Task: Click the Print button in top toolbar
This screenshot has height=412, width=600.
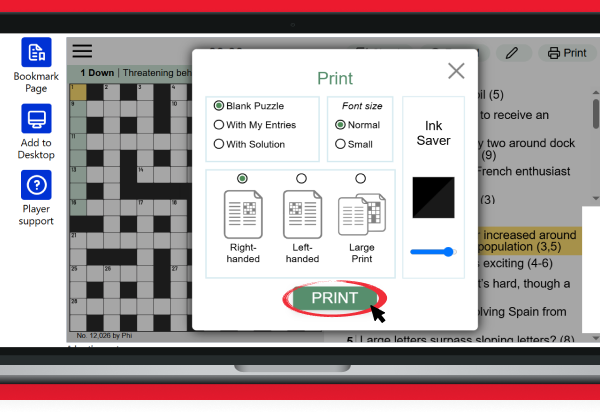Action: [x=567, y=53]
